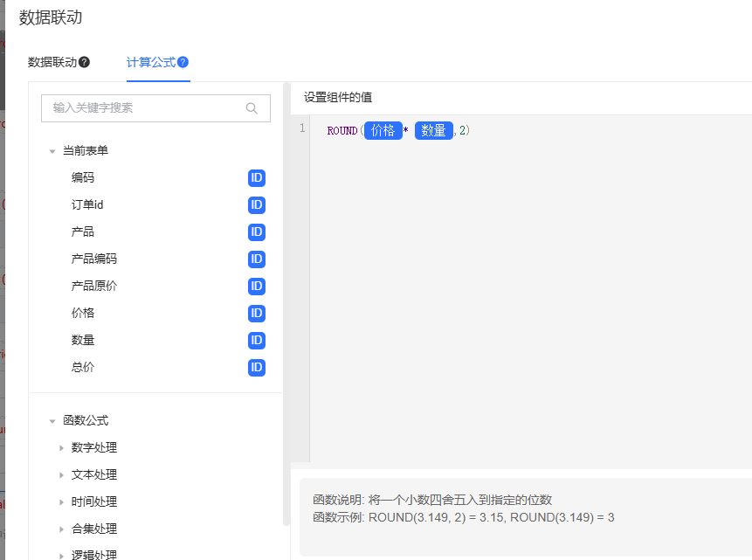Click the ID badge beside 产品
The width and height of the screenshot is (752, 560).
[257, 232]
